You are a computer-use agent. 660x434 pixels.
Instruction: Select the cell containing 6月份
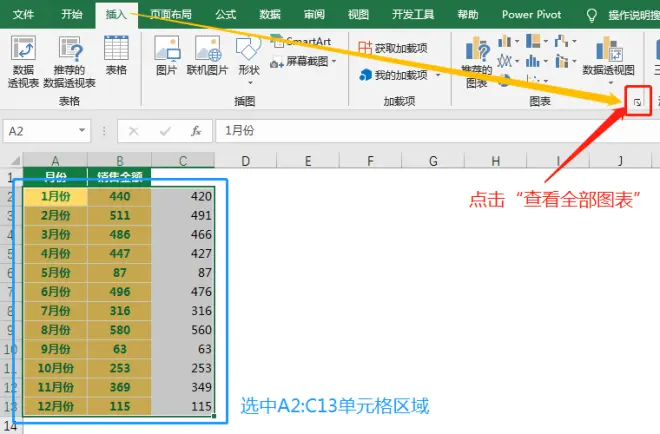(x=56, y=292)
